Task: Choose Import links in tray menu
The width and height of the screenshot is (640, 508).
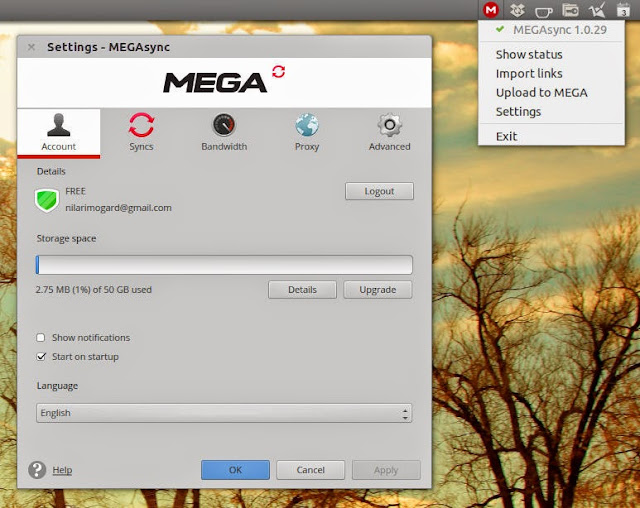Action: point(529,73)
